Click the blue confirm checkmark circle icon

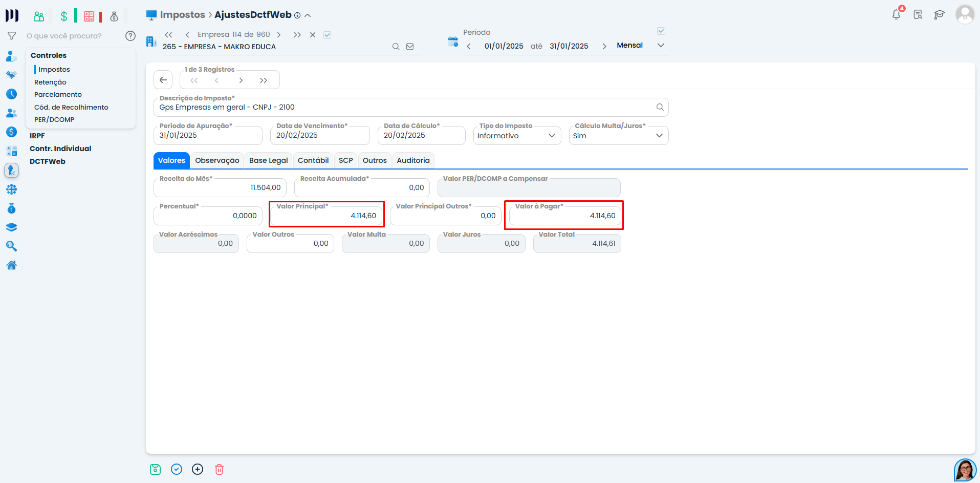point(177,469)
